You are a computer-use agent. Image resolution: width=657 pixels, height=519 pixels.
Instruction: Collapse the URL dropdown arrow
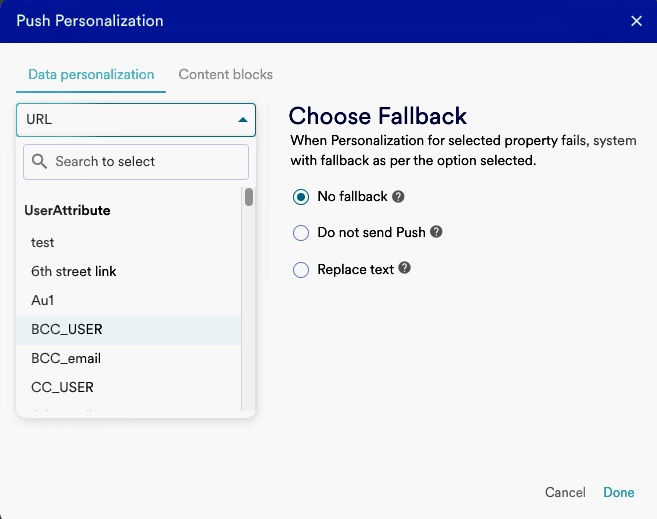pyautogui.click(x=242, y=120)
